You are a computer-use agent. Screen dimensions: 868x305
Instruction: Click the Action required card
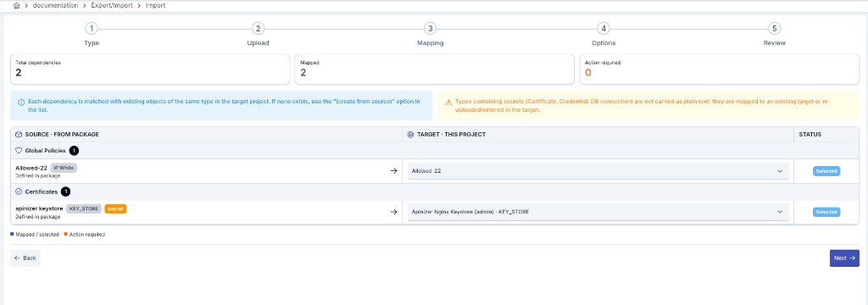tap(719, 69)
